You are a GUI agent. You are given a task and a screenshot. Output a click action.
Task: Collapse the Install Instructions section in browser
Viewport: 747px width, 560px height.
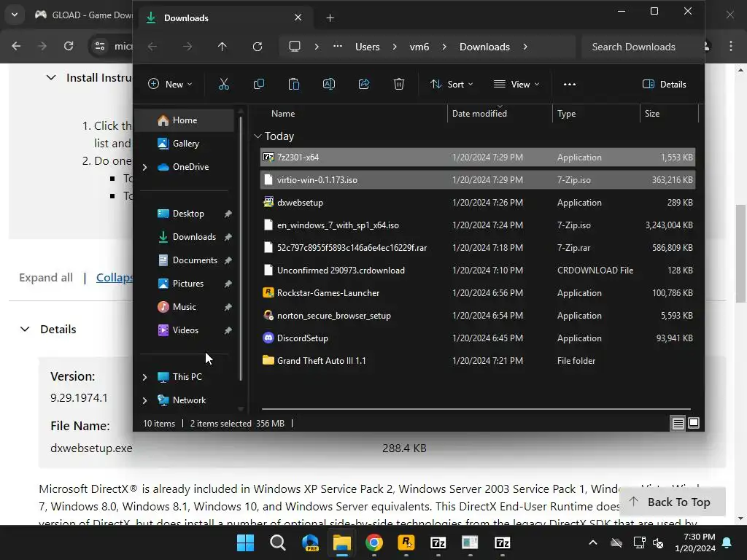[x=51, y=77]
